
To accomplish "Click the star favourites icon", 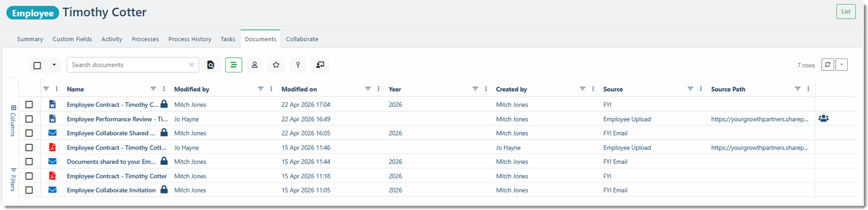I will point(276,65).
